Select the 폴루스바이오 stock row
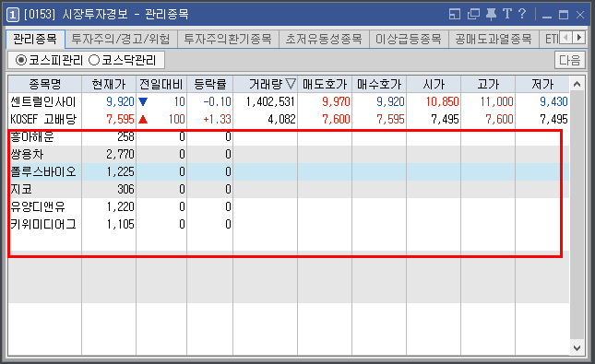 click(289, 171)
